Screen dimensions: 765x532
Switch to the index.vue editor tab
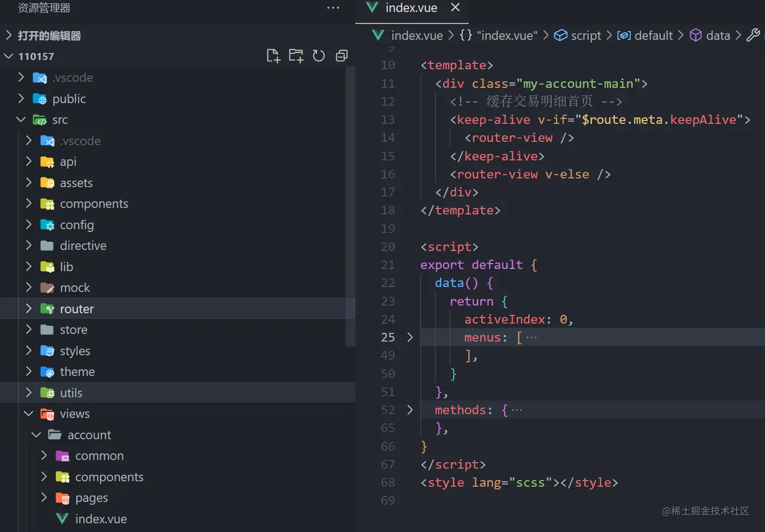(412, 8)
